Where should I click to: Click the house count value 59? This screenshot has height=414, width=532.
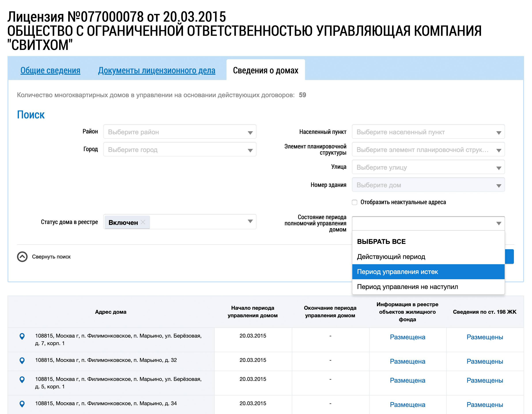[302, 95]
